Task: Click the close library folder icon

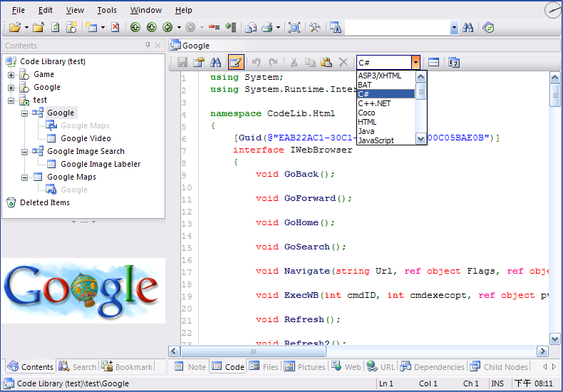Action: click(38, 27)
